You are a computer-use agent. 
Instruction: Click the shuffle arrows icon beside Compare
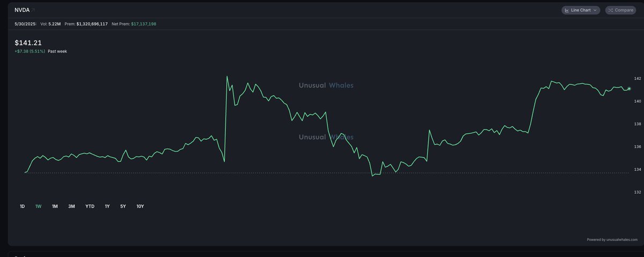[611, 10]
